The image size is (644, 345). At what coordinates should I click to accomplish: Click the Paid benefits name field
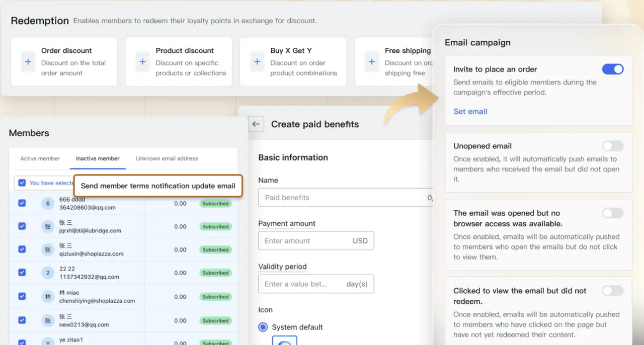click(342, 198)
